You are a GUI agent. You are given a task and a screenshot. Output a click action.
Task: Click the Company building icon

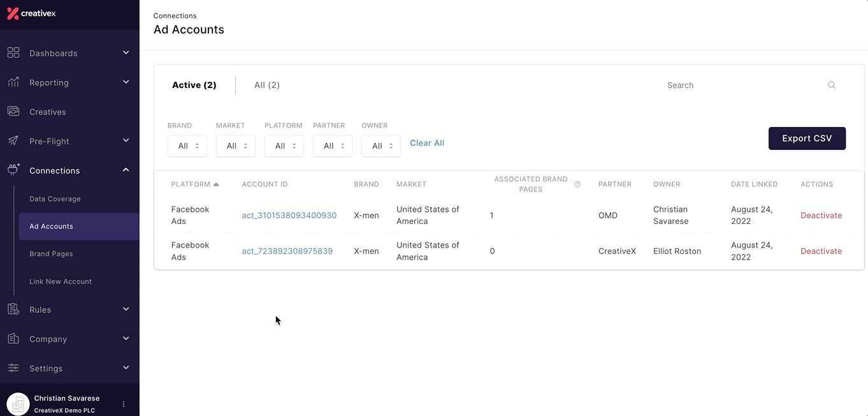(13, 339)
